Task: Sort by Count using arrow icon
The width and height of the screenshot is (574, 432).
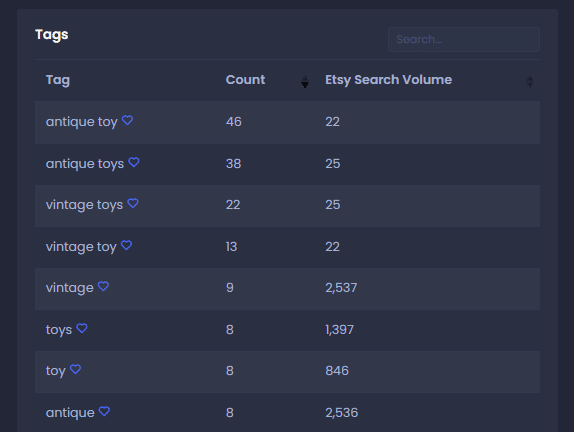Action: coord(305,82)
